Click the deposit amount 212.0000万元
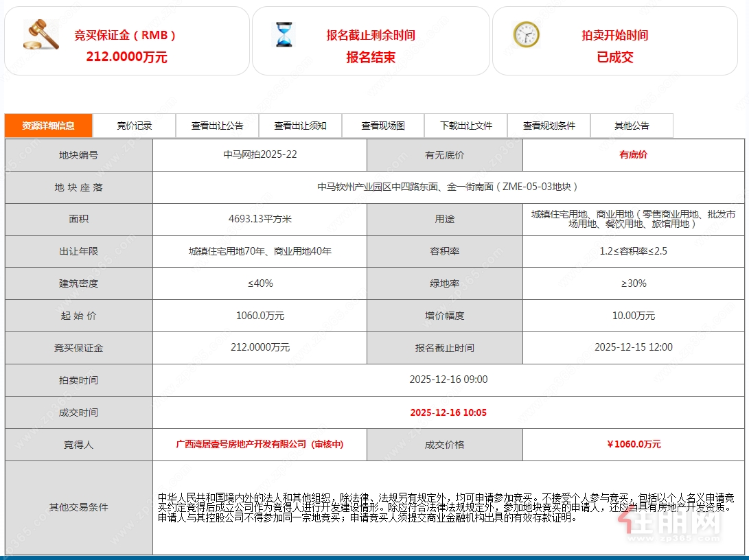 (x=127, y=58)
